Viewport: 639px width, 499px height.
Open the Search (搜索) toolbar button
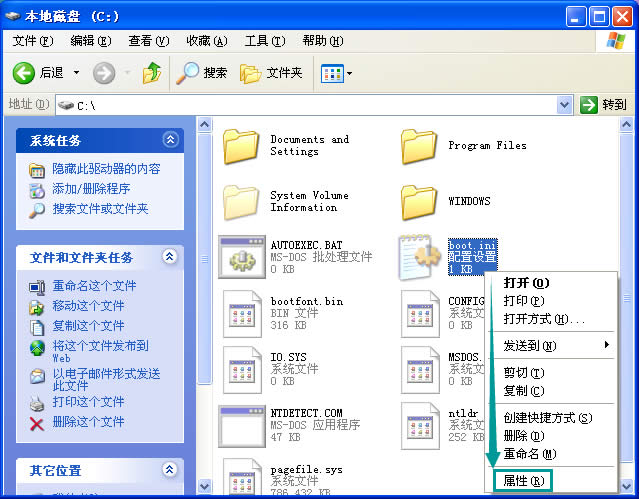coord(202,73)
